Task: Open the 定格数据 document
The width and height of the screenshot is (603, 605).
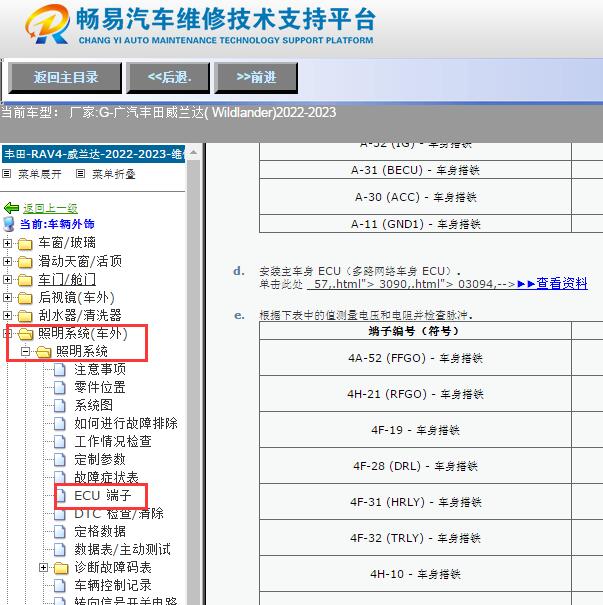Action: [x=100, y=532]
